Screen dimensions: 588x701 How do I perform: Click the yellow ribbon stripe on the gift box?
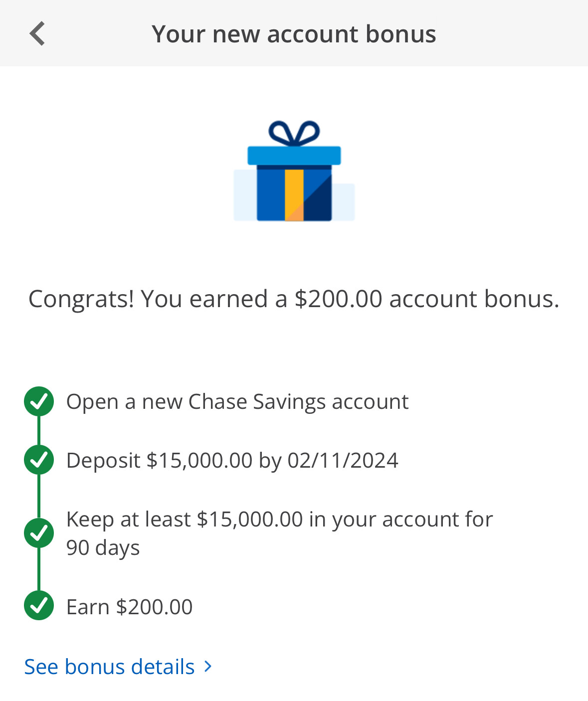[x=294, y=194]
